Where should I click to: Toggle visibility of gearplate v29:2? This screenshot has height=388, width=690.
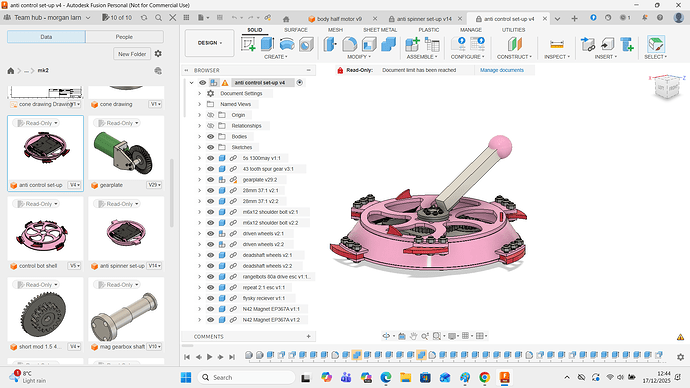210,179
